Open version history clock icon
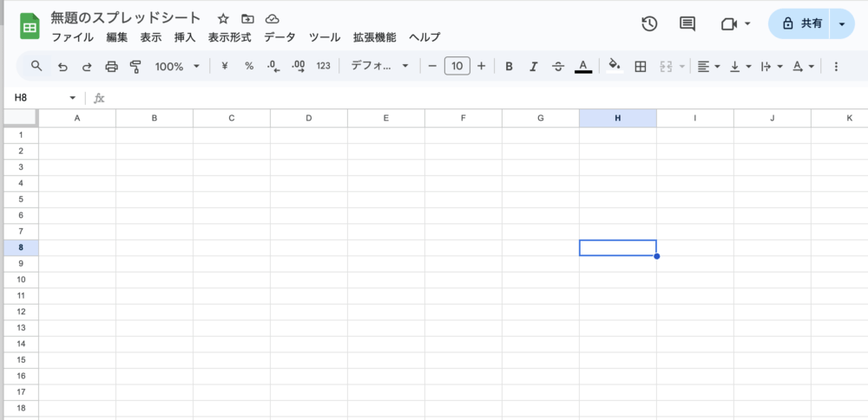 pyautogui.click(x=649, y=24)
